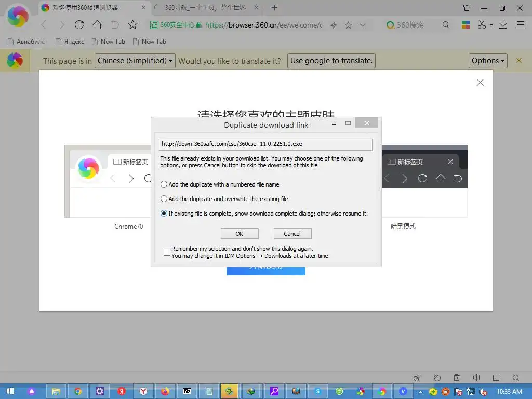Open Skype from the taskbar

point(317,391)
